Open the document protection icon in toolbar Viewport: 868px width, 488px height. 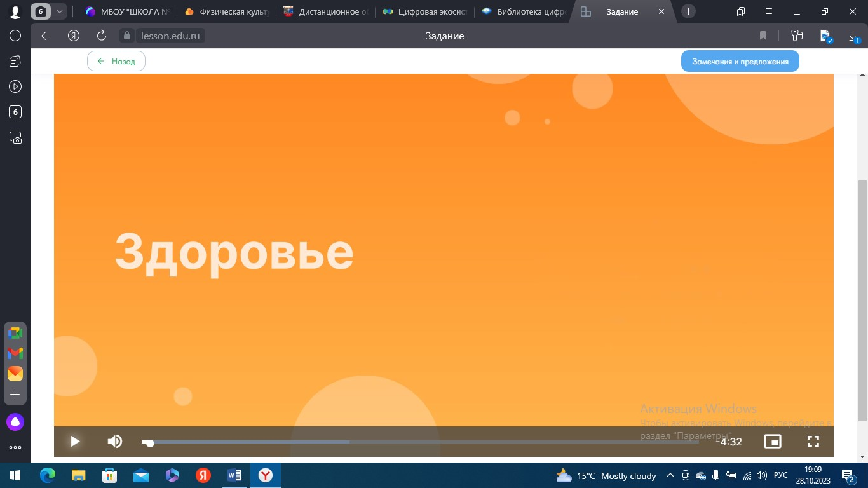(x=825, y=36)
